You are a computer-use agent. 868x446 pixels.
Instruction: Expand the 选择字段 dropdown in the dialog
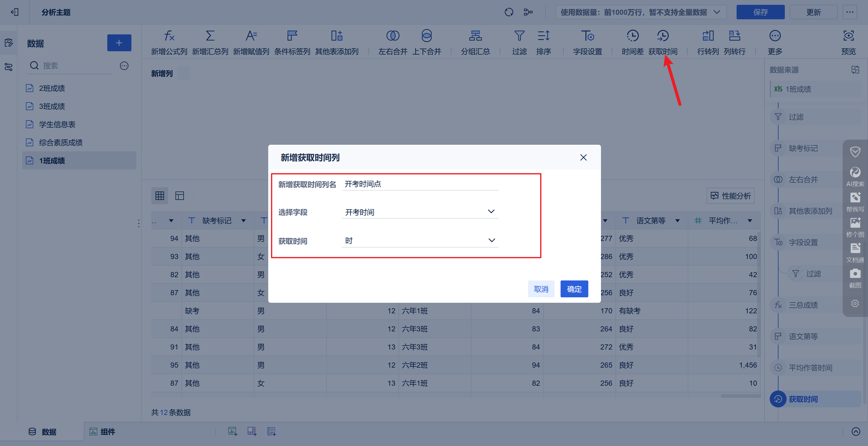point(420,212)
